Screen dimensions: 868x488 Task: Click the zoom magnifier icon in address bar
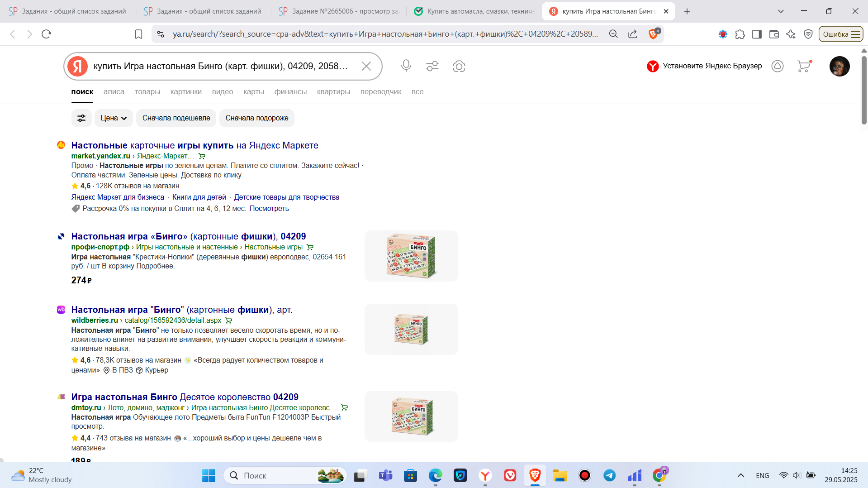[x=613, y=34]
